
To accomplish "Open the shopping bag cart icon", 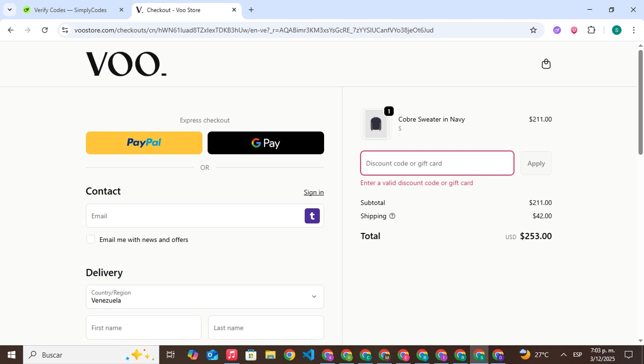I will 546,64.
